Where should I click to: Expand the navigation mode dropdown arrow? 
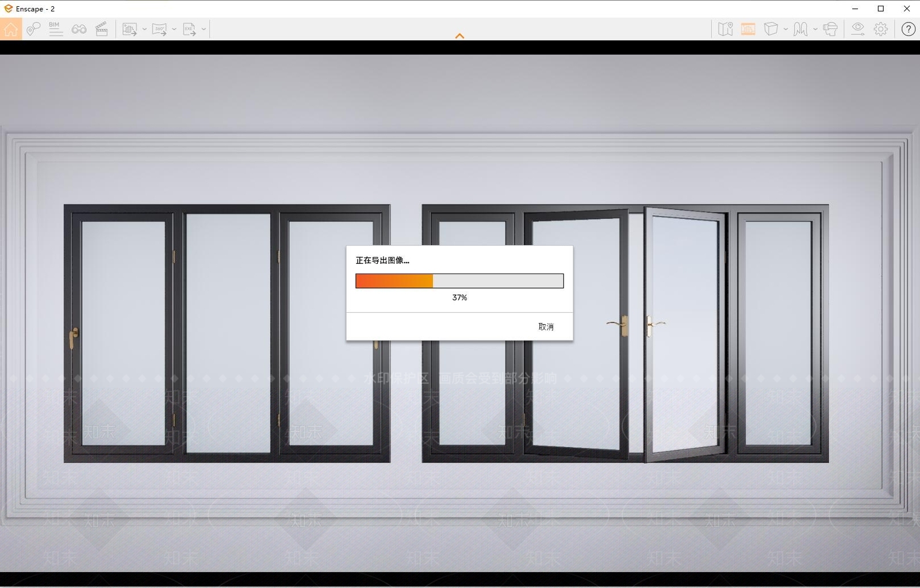[815, 29]
